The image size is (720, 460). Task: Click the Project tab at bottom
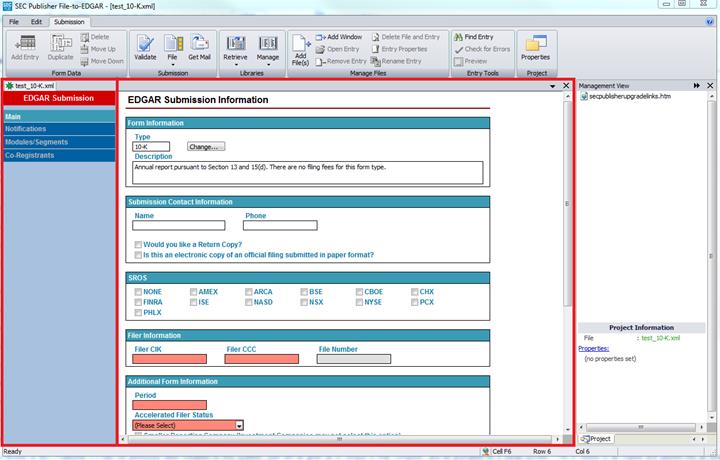click(596, 439)
